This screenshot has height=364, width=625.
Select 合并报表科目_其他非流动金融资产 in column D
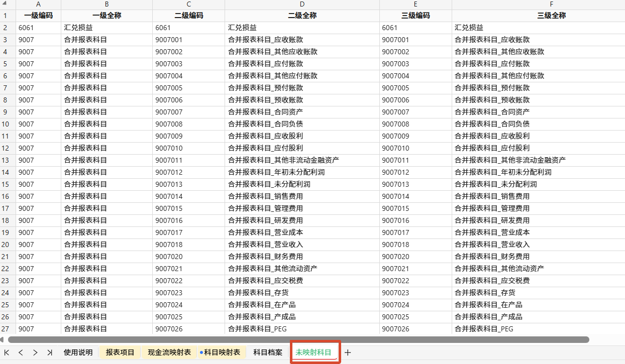302,160
